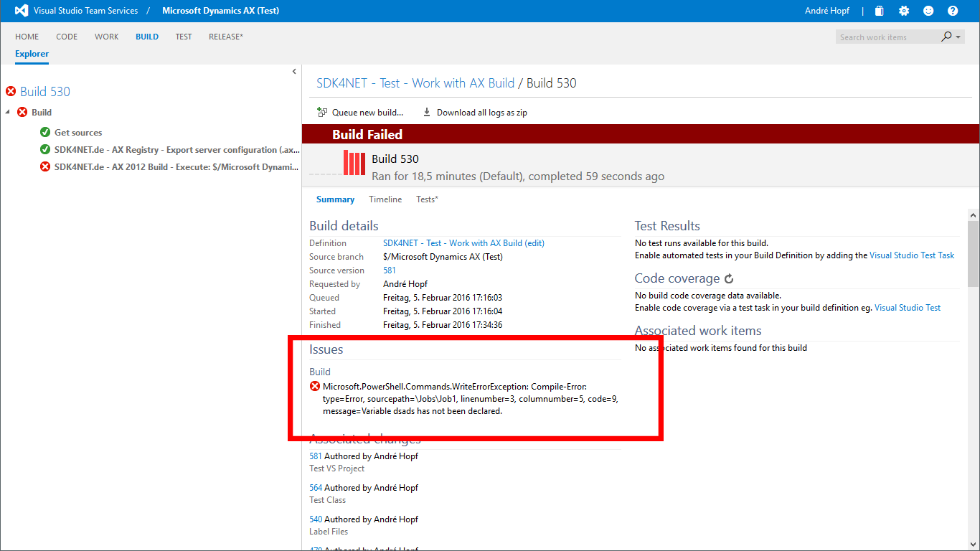The image size is (980, 551).
Task: Click the "Test Class" change comment
Action: point(327,500)
